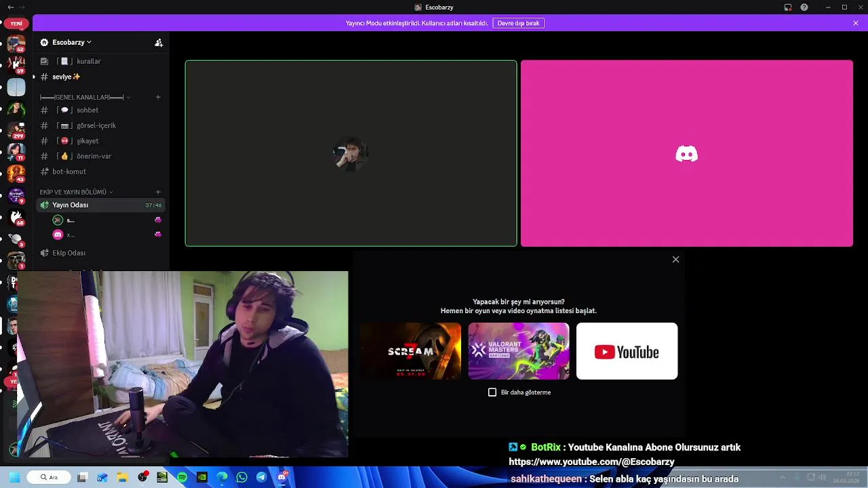
Task: Check the 'Bir daha gösterme' checkbox
Action: 492,392
